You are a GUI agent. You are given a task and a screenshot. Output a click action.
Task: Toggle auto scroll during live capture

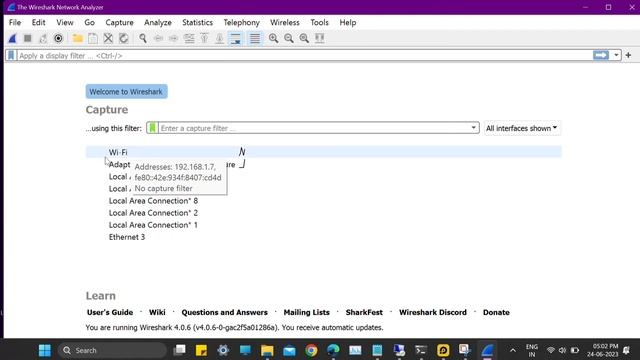click(236, 38)
